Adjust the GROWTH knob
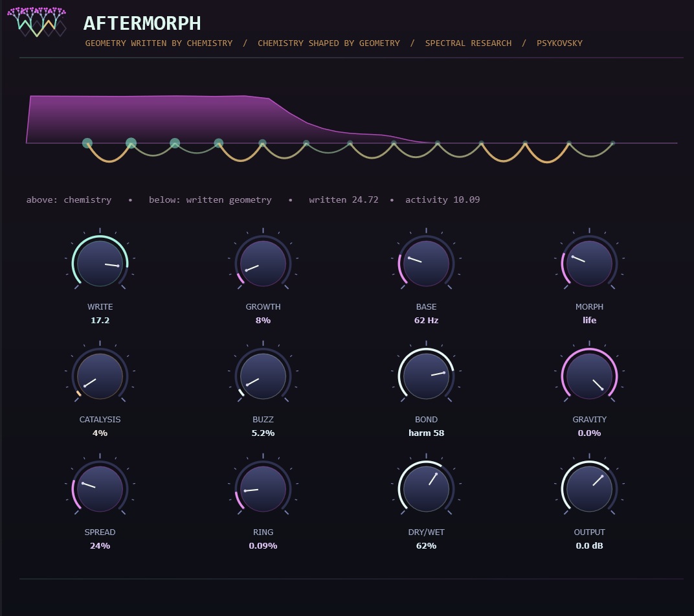 [263, 263]
